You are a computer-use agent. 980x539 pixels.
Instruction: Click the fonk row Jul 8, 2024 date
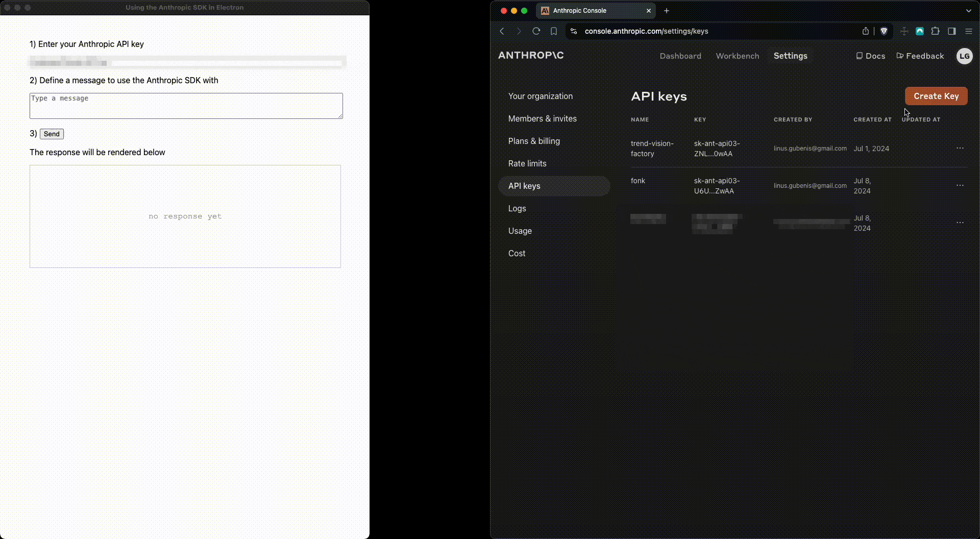(862, 186)
